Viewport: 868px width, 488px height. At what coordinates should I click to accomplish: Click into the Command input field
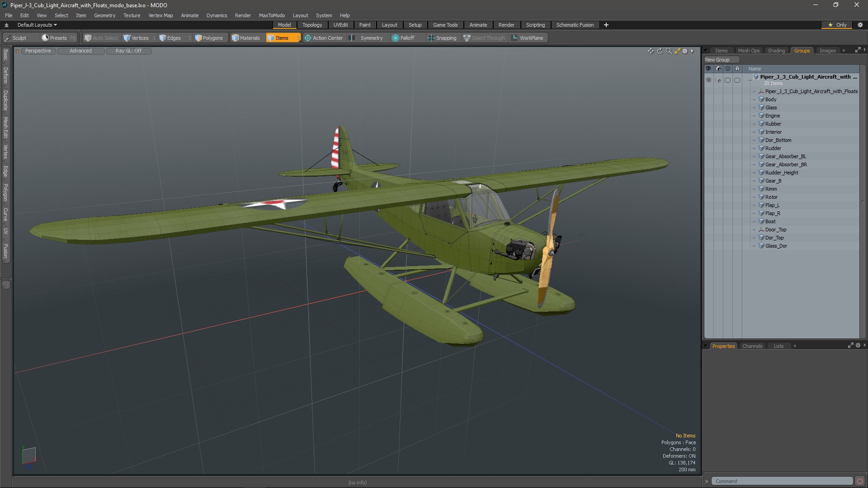click(x=782, y=481)
